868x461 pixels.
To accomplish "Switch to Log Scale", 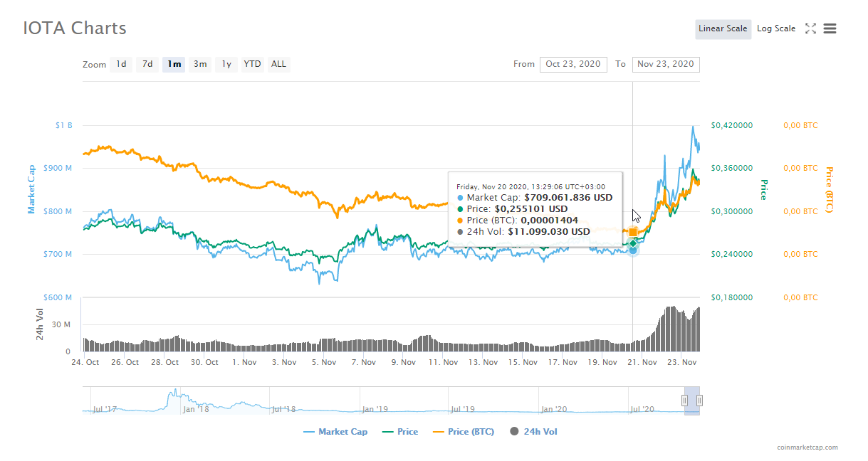I will 776,29.
